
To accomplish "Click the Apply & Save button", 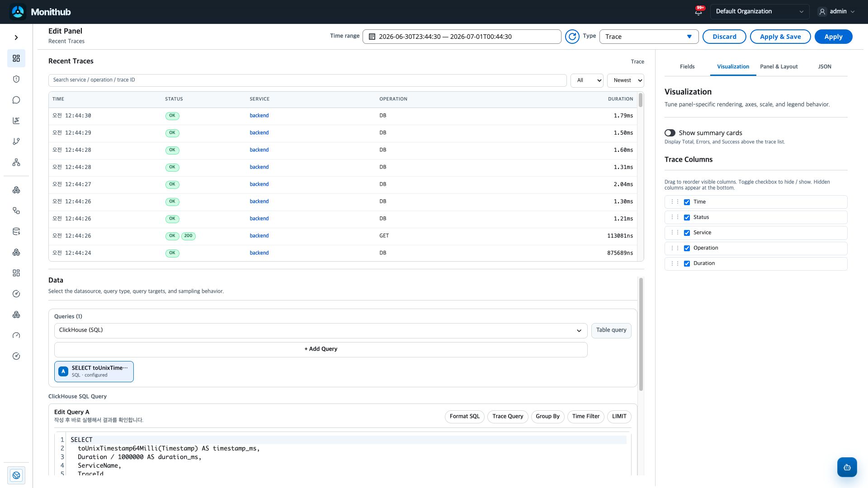I will (x=780, y=37).
